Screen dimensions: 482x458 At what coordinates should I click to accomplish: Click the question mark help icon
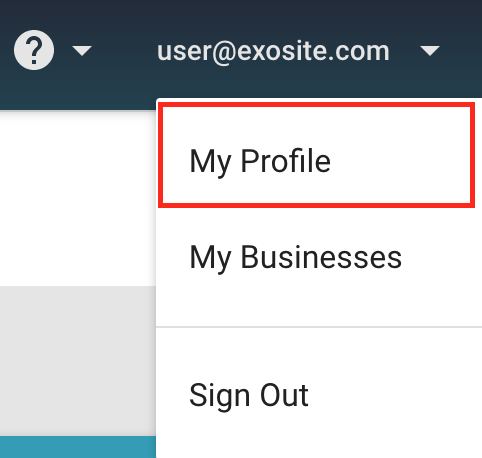point(34,50)
